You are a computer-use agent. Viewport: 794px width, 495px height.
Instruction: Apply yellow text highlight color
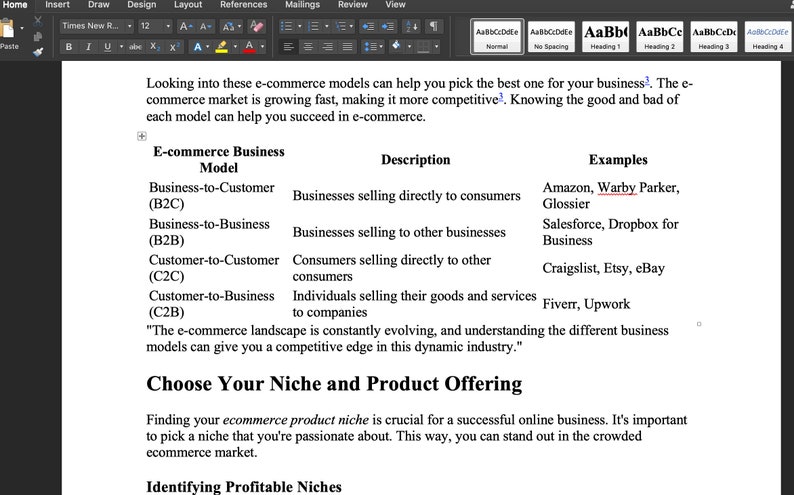pos(222,47)
